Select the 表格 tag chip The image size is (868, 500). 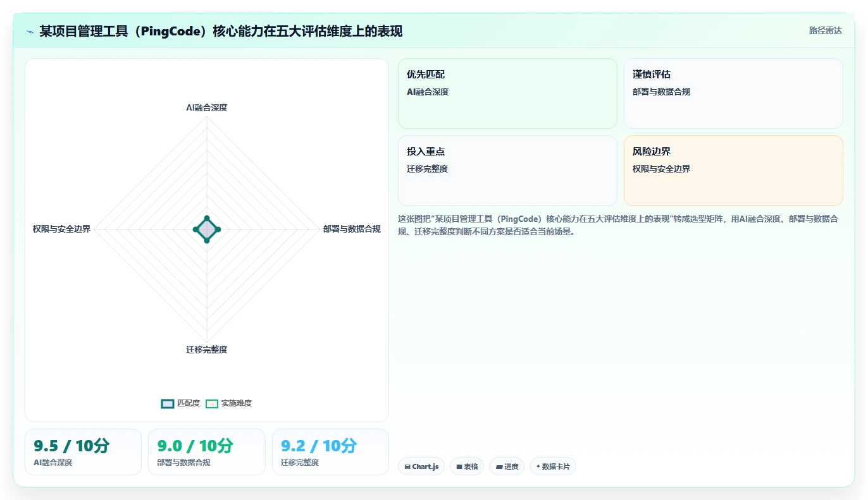pos(467,466)
